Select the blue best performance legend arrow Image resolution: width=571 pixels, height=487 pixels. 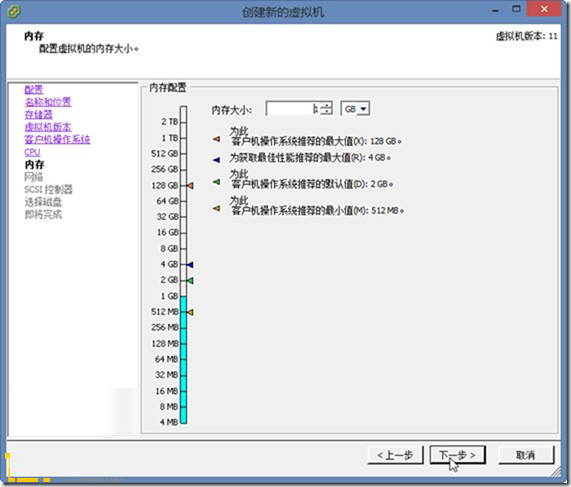click(x=216, y=160)
